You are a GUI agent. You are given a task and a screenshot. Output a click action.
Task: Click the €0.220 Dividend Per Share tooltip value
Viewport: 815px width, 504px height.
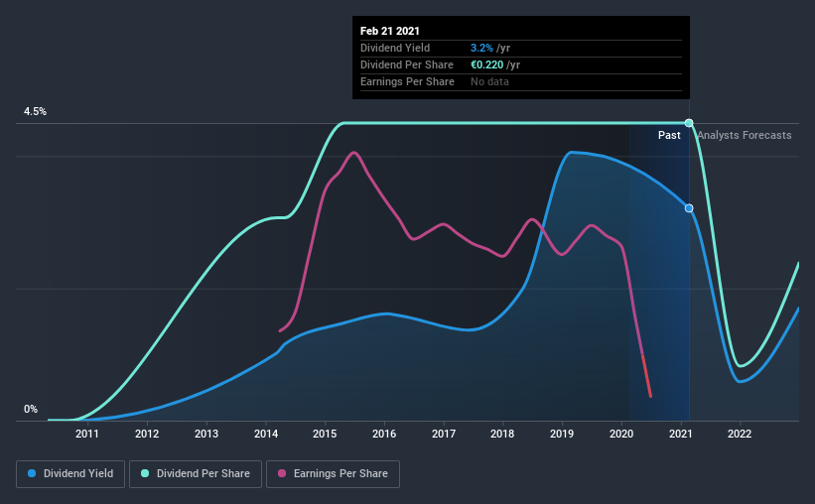[x=487, y=64]
